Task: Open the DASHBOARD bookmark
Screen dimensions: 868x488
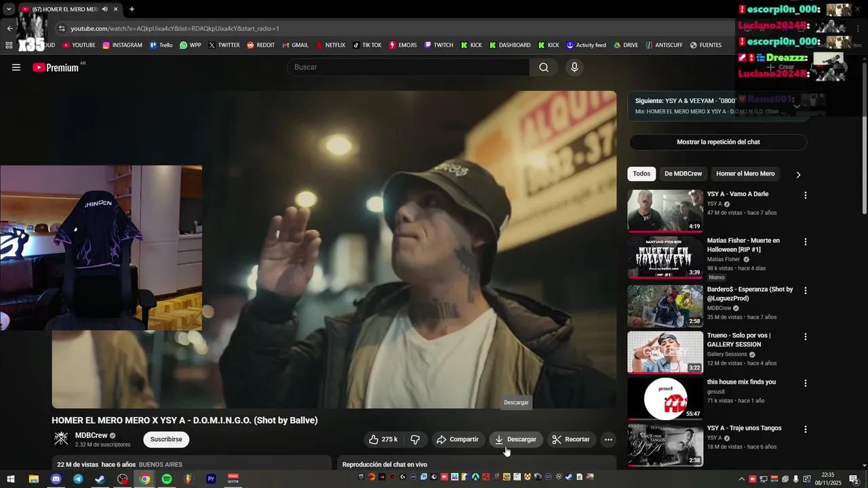Action: [x=510, y=45]
